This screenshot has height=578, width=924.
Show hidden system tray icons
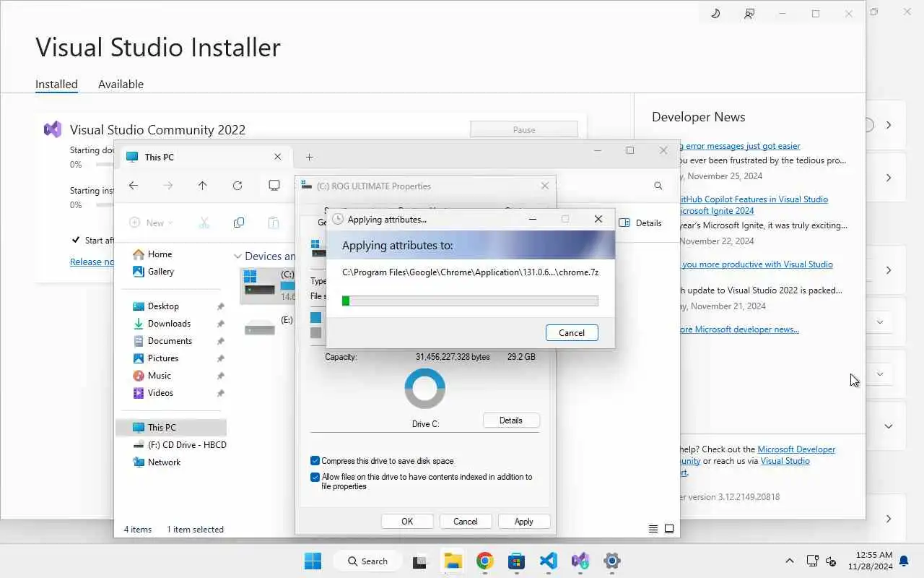(x=789, y=561)
